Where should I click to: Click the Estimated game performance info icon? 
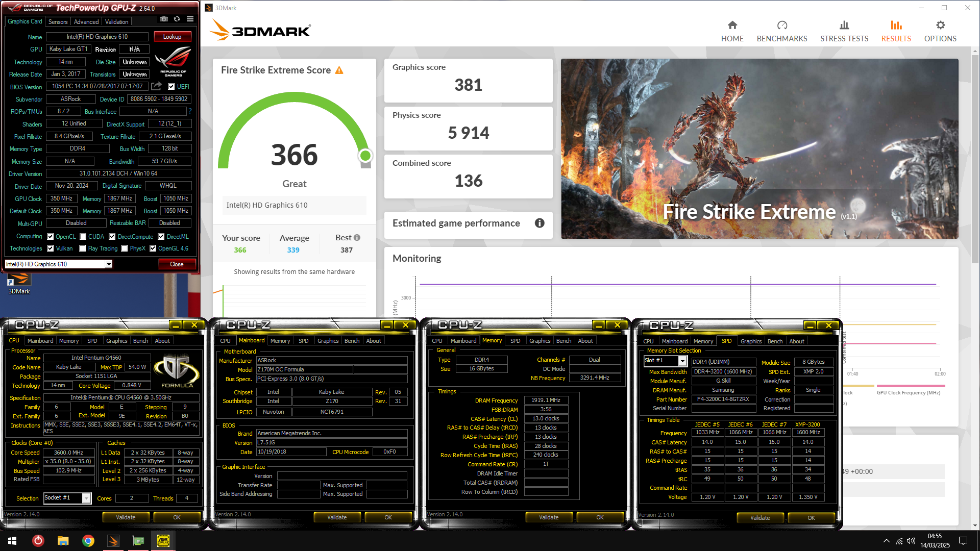tap(540, 223)
